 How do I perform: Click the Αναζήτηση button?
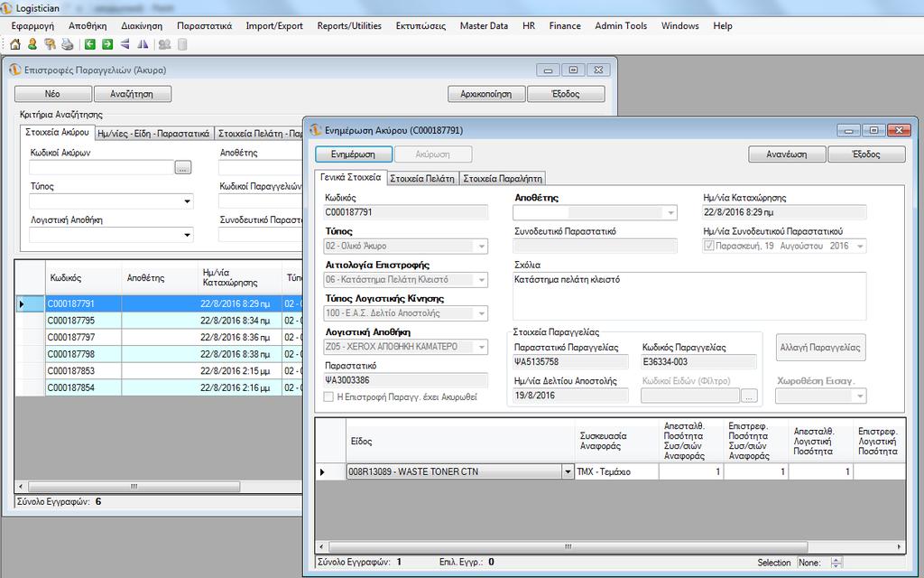132,94
